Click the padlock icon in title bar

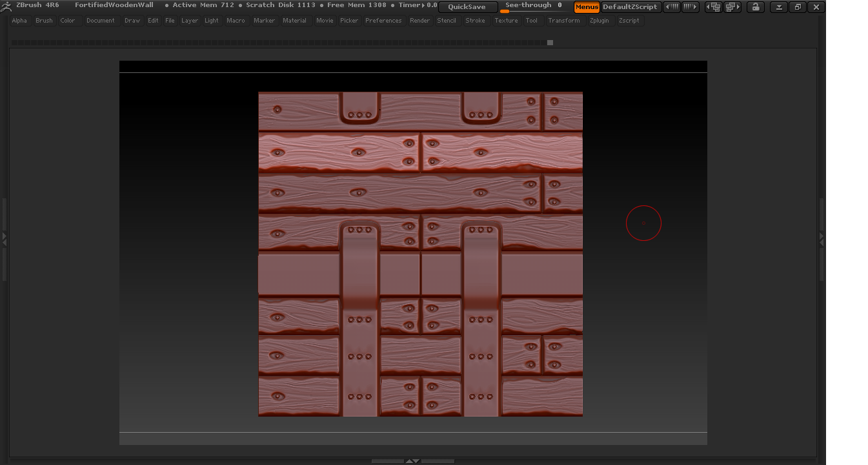point(755,7)
